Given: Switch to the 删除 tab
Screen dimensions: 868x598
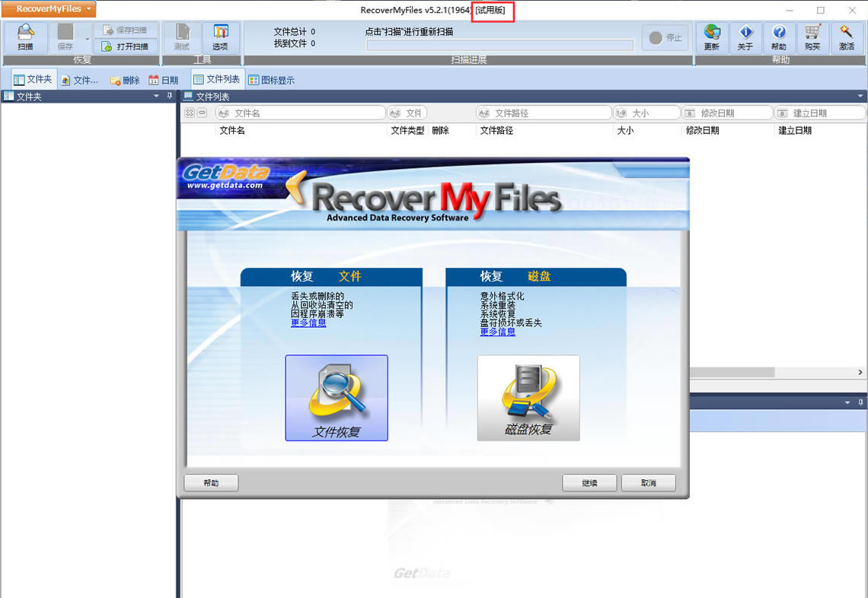Looking at the screenshot, I should pos(125,80).
